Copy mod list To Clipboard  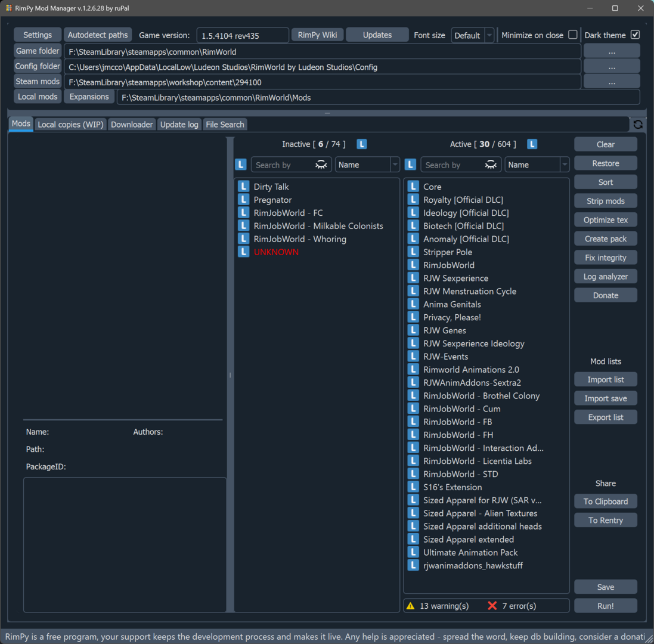606,501
